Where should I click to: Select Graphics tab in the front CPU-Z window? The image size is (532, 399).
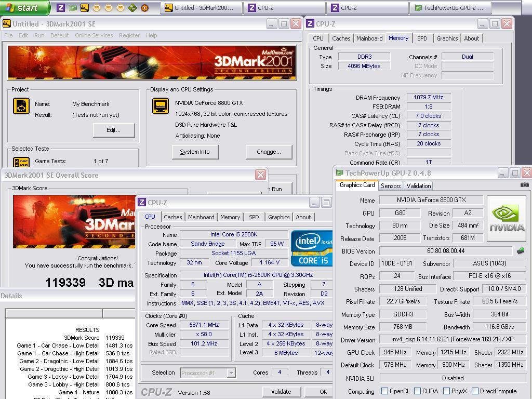pos(279,217)
